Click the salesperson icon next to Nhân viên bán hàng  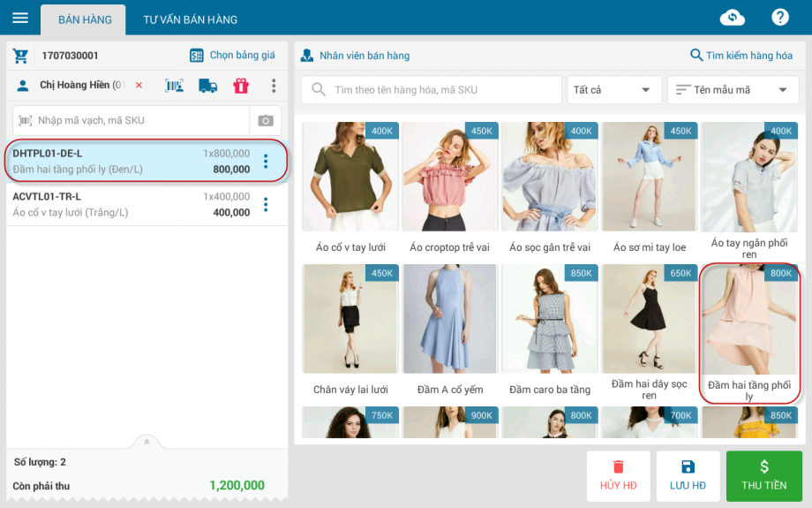pos(306,56)
